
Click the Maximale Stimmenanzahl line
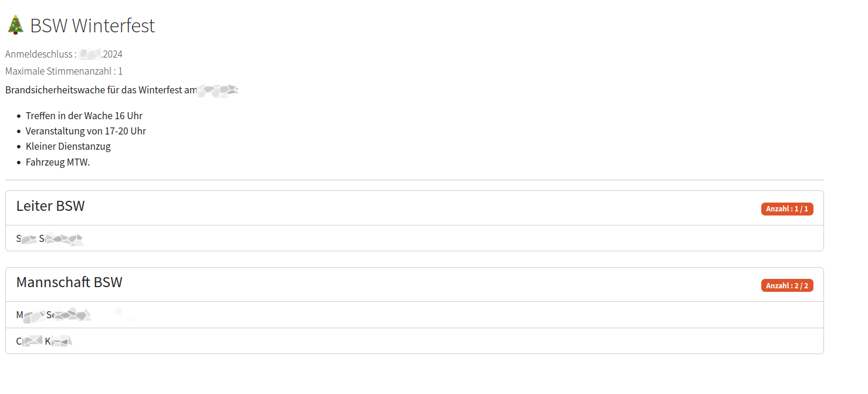tap(63, 71)
